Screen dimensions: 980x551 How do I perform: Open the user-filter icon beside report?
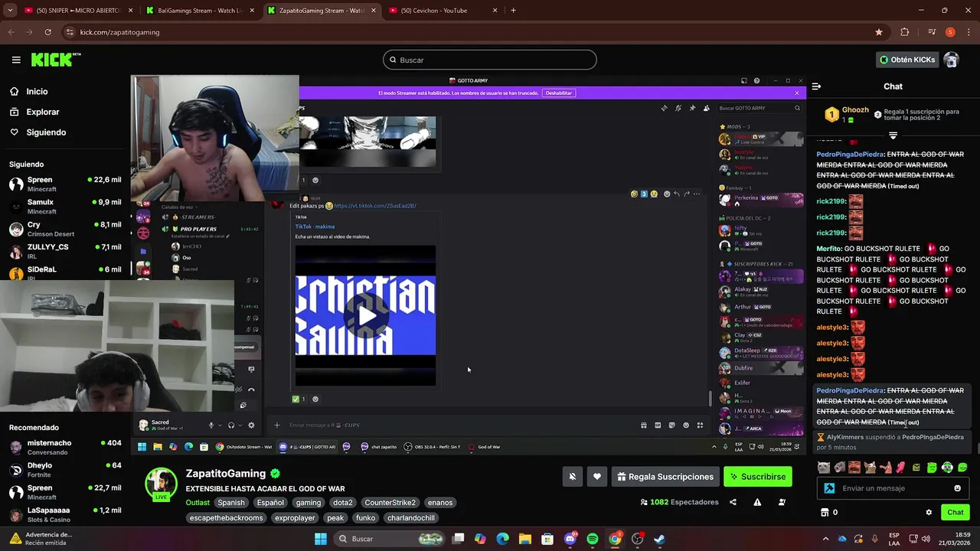[782, 502]
